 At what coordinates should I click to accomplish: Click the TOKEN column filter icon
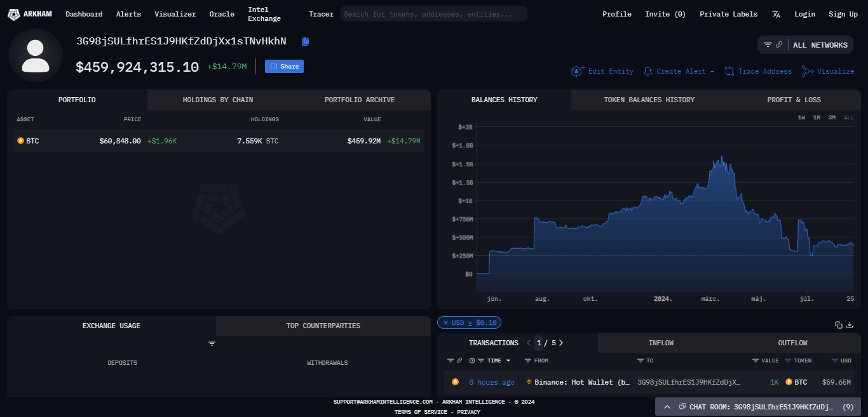(x=788, y=361)
